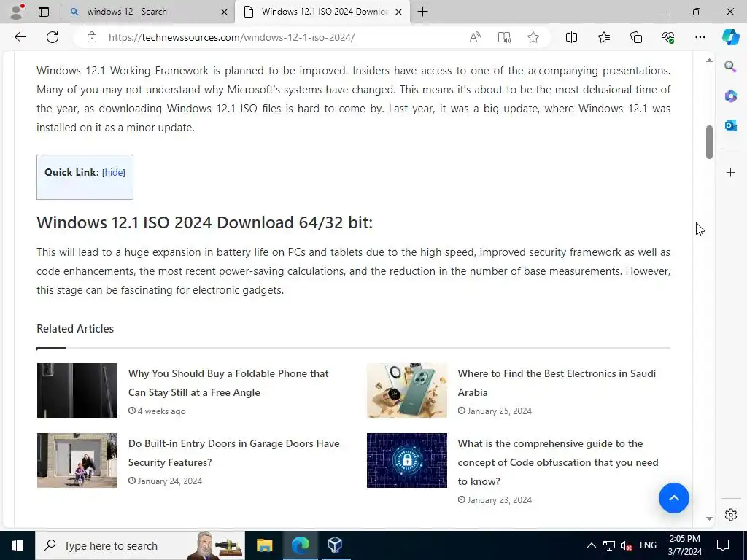Open the Collections panel

636,37
